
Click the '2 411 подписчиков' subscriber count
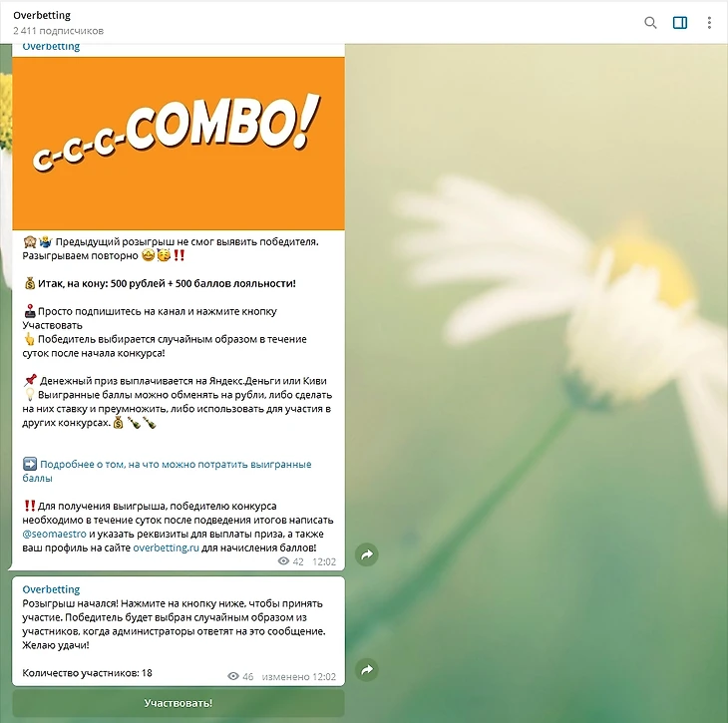coord(59,31)
